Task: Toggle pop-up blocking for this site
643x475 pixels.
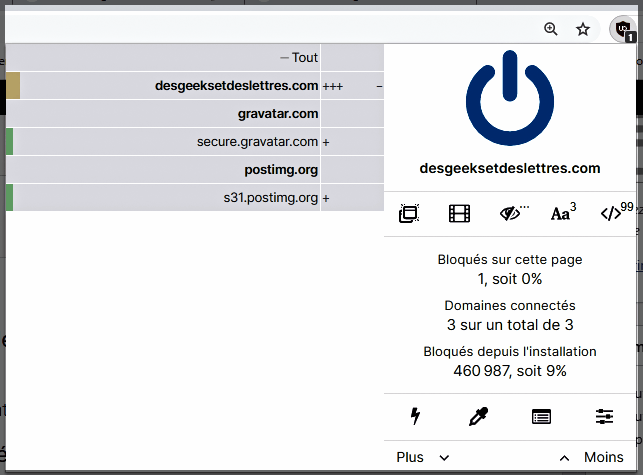Action: [x=409, y=213]
